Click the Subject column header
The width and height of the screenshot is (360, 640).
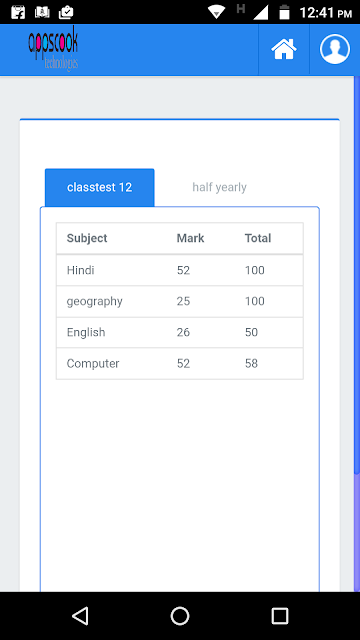[87, 238]
